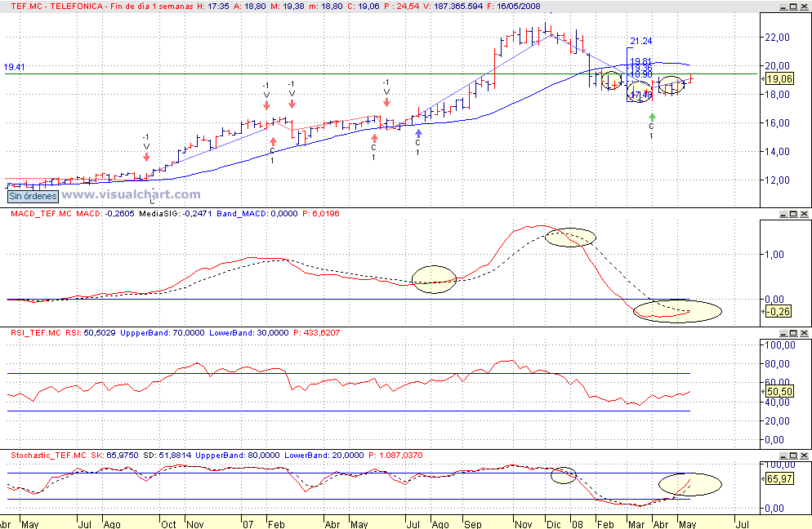The image size is (812, 529).
Task: Click the '08' year label on time axis
Action: click(x=577, y=524)
